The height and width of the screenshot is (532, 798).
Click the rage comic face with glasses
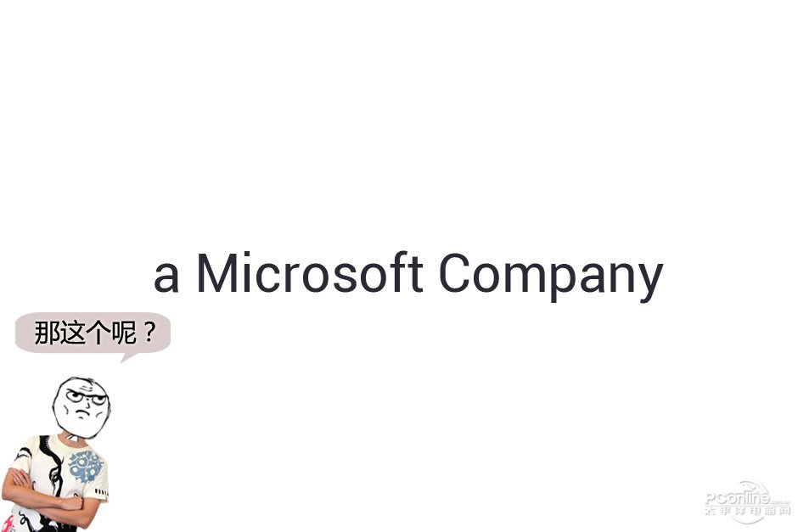coord(81,407)
